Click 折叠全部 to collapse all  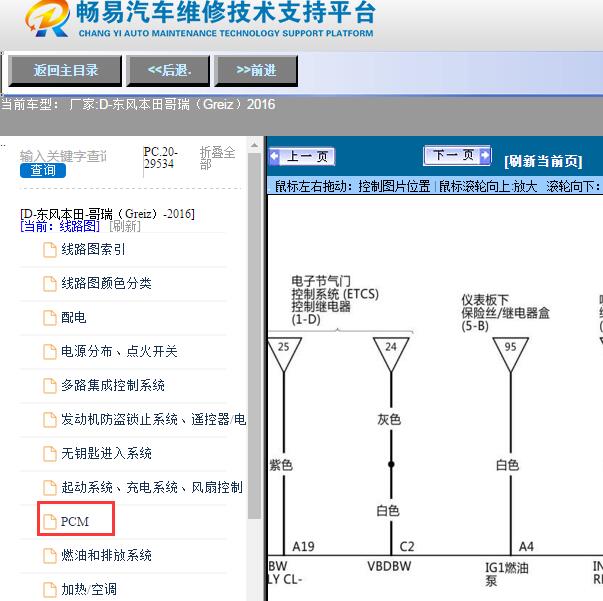218,158
